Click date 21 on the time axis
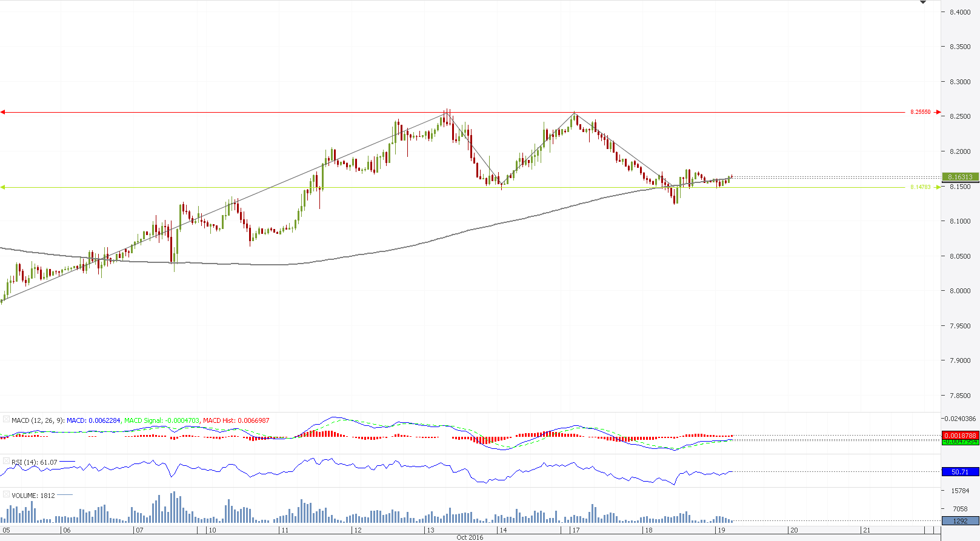Viewport: 980px width, 541px height. (867, 530)
